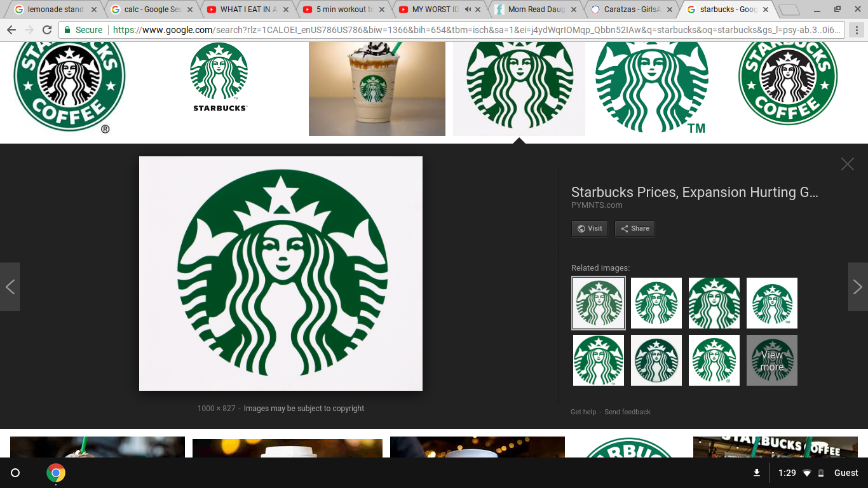Click the 1:29 clock in the status tray
The image size is (868, 488).
pyautogui.click(x=787, y=473)
